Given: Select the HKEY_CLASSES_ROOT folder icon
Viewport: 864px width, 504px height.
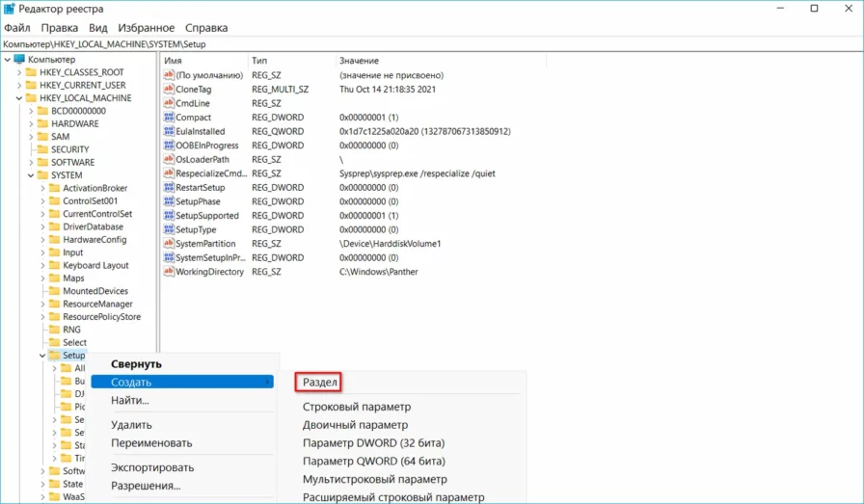Looking at the screenshot, I should (31, 72).
